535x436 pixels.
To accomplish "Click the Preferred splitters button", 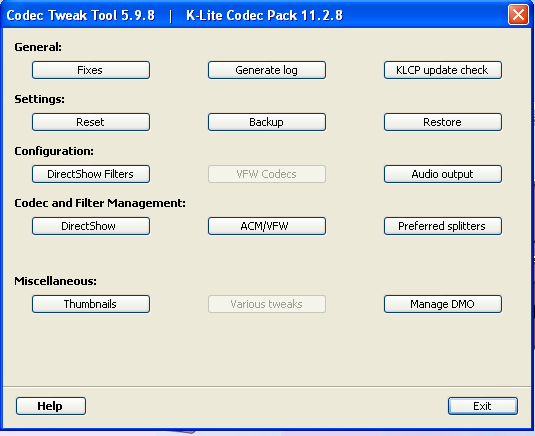I will coord(443,226).
